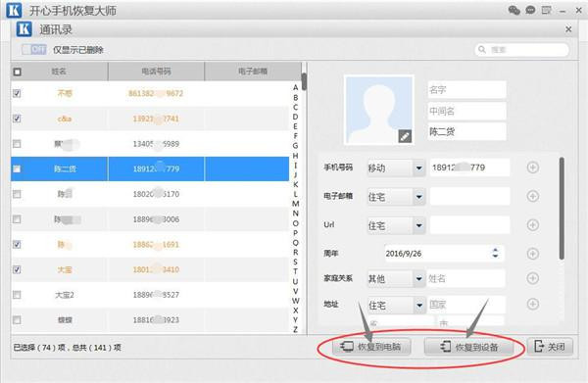The width and height of the screenshot is (588, 383).
Task: Check the 134055989 row checkbox
Action: pos(17,144)
